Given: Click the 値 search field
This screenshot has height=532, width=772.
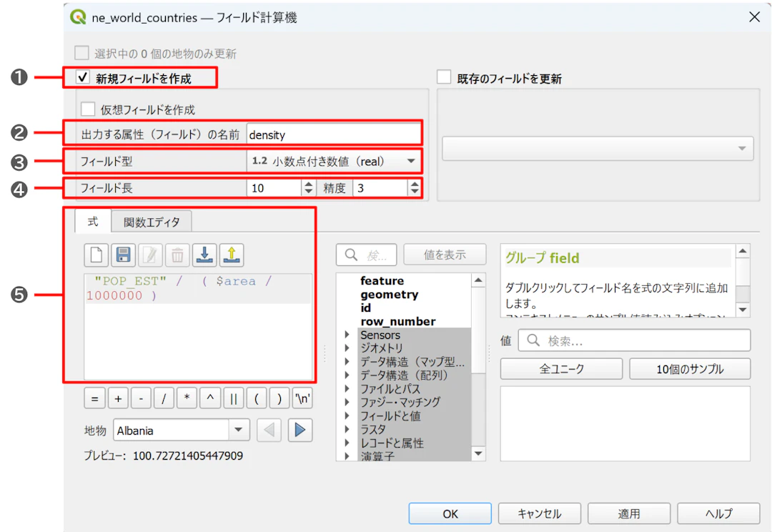Looking at the screenshot, I should coord(635,340).
